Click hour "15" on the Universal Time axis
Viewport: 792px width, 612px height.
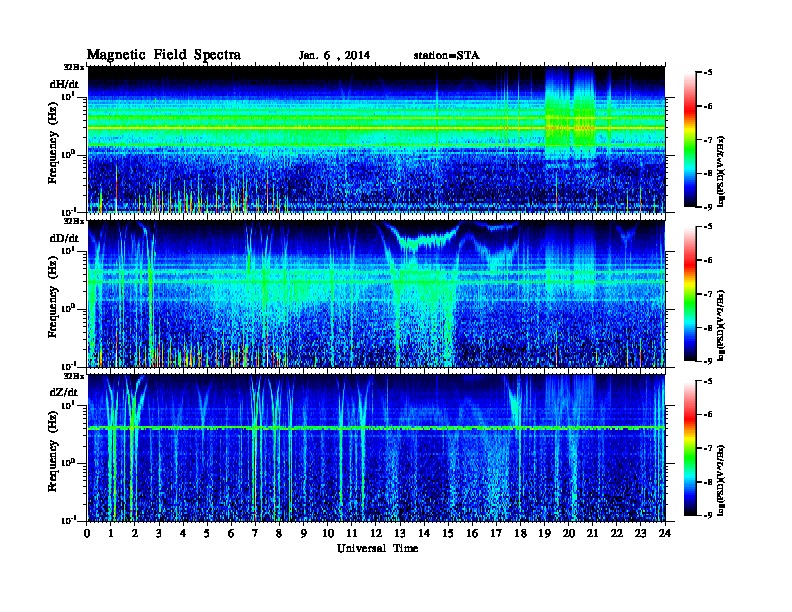(448, 533)
